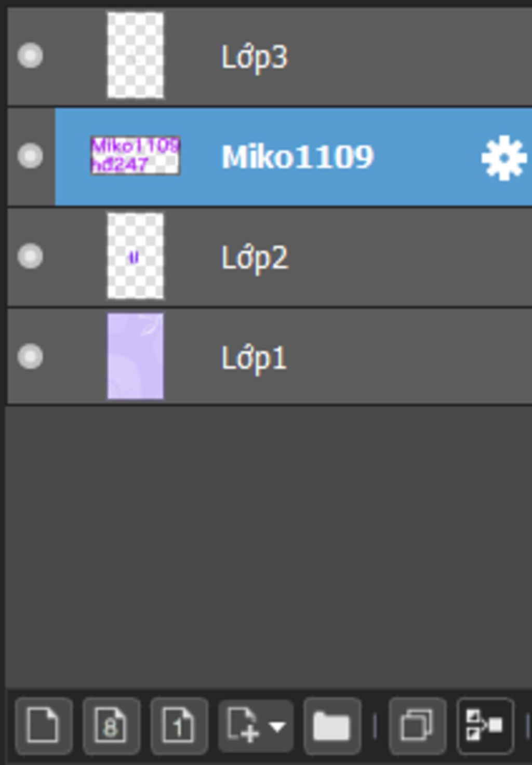
Task: Create a new color layer
Action: (x=44, y=726)
